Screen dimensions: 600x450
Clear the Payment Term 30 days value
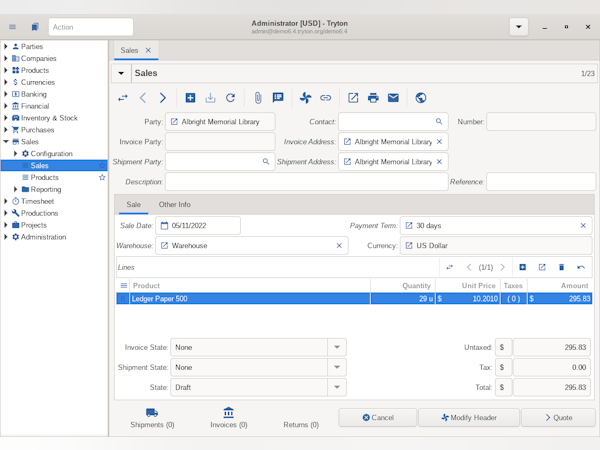583,226
